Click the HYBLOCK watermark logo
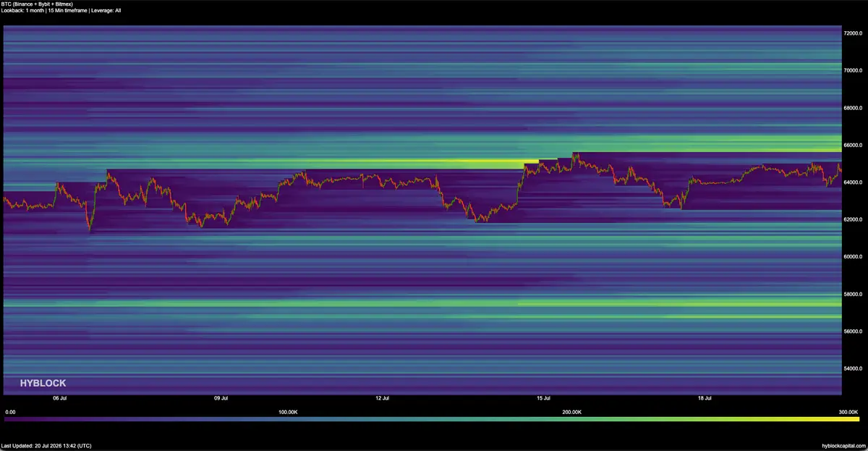Image resolution: width=868 pixels, height=451 pixels. (x=42, y=384)
